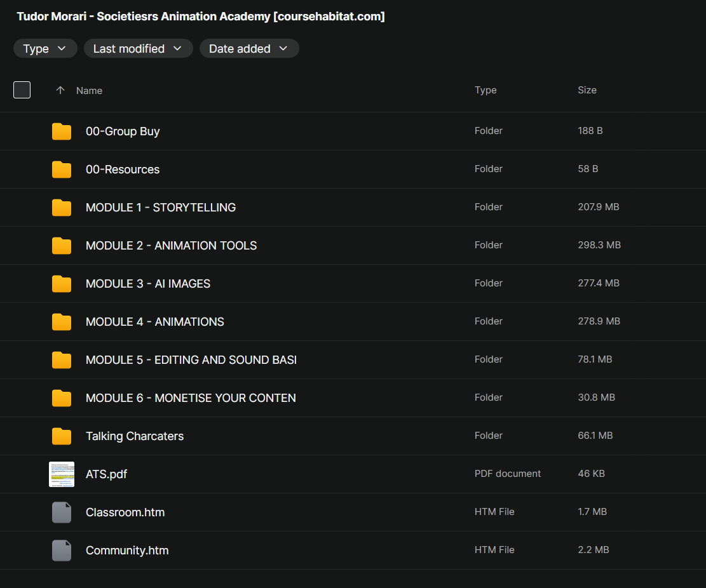This screenshot has height=588, width=706.
Task: Open the 00-Group Buy folder icon
Action: pos(61,131)
